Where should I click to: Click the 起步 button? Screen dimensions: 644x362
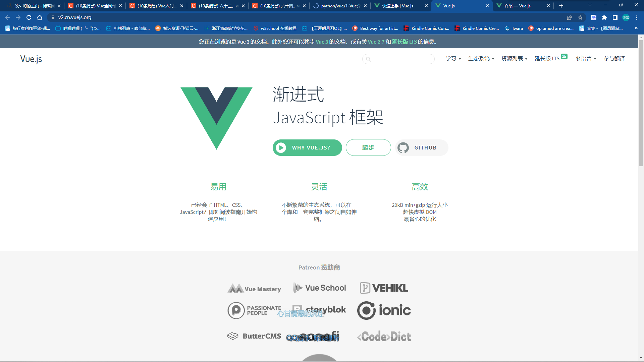tap(368, 147)
